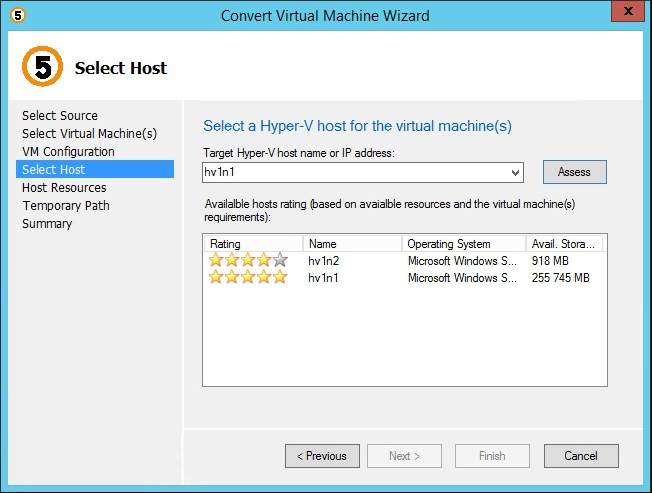
Task: Select the Host Resources step
Action: 64,188
